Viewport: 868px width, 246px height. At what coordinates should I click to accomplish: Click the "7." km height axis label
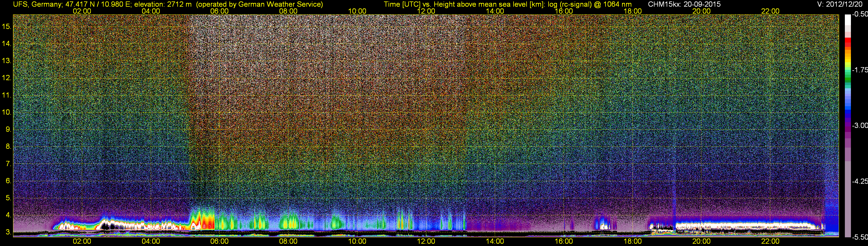coord(8,164)
